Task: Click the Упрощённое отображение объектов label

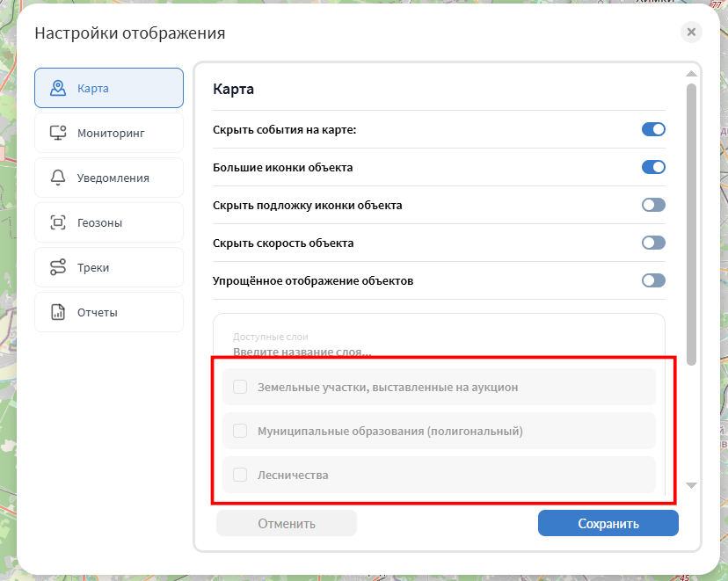Action: [313, 281]
